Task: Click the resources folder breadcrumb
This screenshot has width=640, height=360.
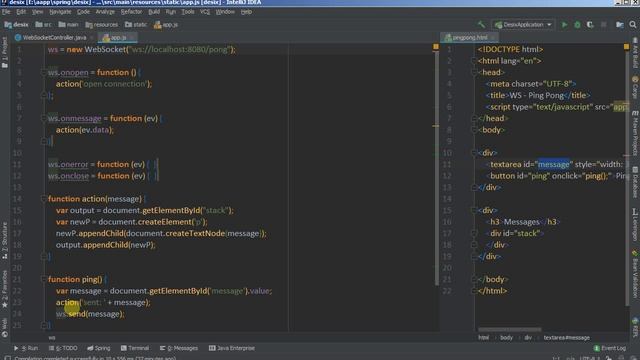Action: (102, 25)
